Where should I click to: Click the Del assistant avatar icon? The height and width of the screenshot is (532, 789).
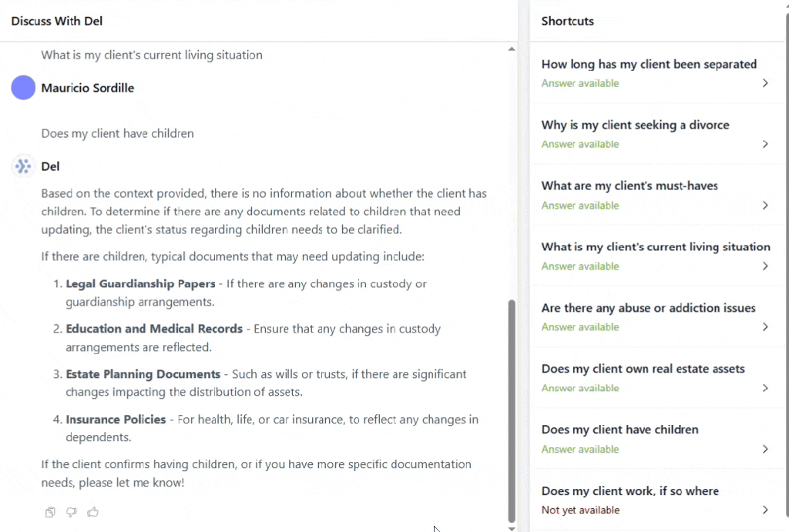tap(23, 166)
